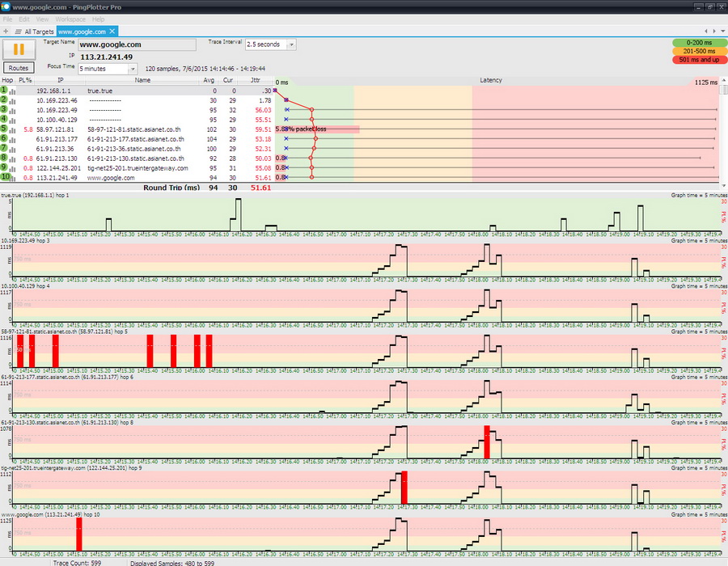Viewport: 728px width, 566px height.
Task: Click the hop 1 green number icon
Action: [5, 91]
